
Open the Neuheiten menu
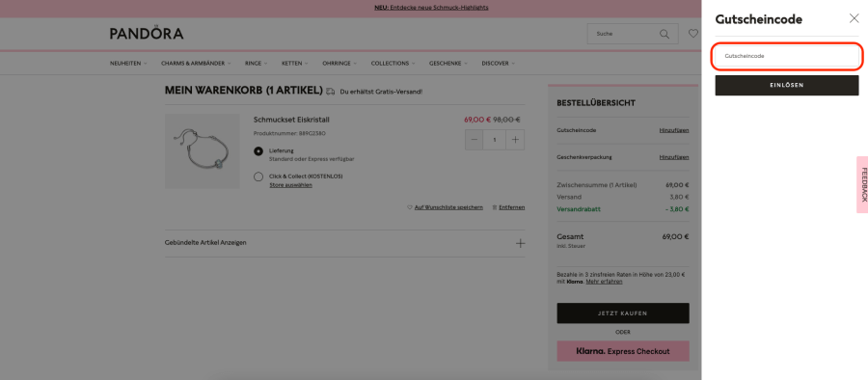pyautogui.click(x=128, y=63)
